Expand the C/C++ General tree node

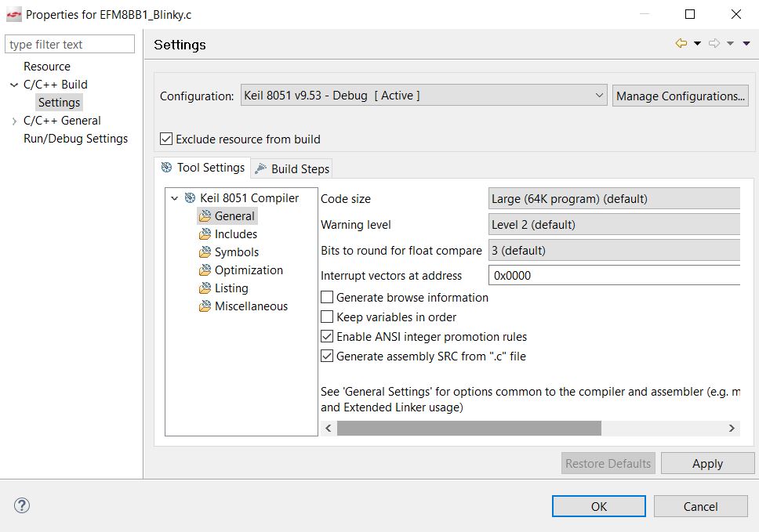click(16, 120)
